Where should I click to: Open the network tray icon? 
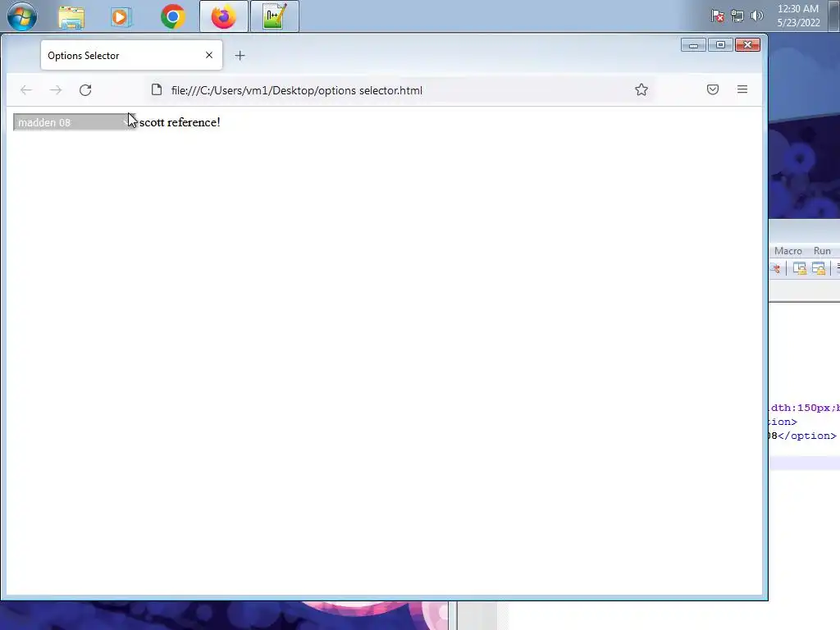(x=737, y=16)
